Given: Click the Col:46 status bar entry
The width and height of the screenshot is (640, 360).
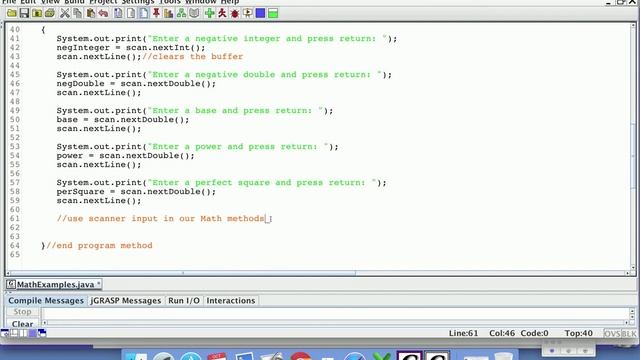Looking at the screenshot, I should click(x=502, y=333).
